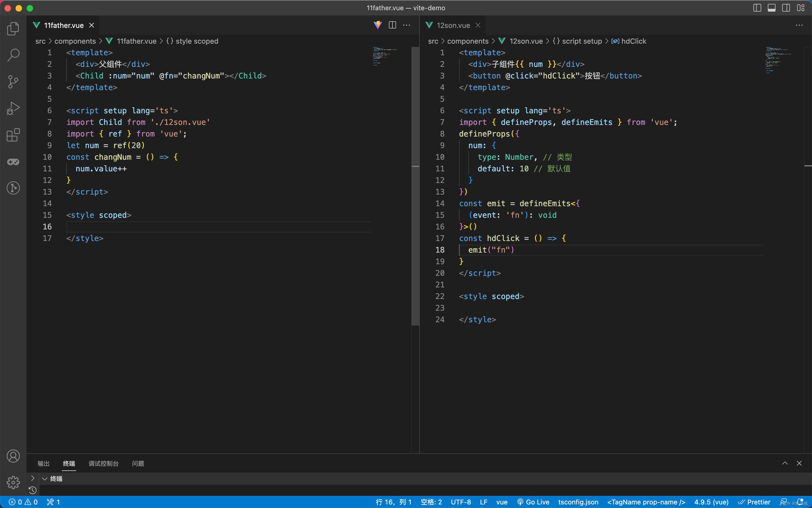Open the game controller activity bar icon
Screen dimensions: 812x508
pos(13,162)
